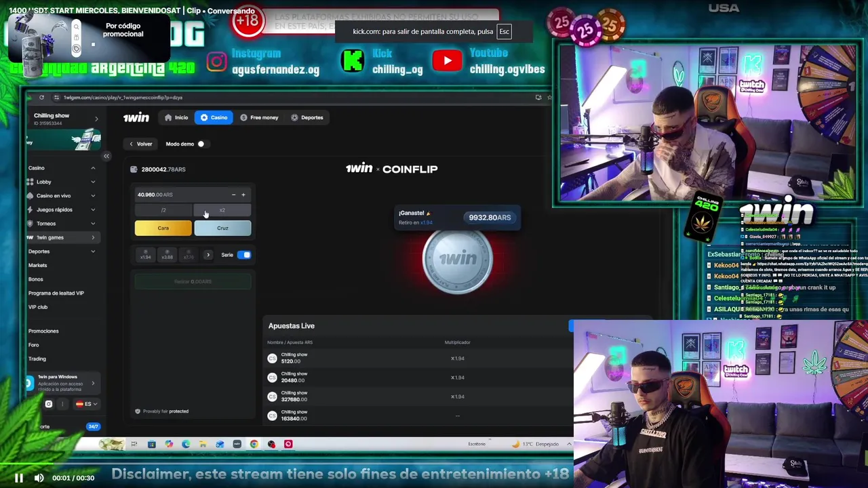
Task: Open the ES language dropdown
Action: (x=87, y=404)
